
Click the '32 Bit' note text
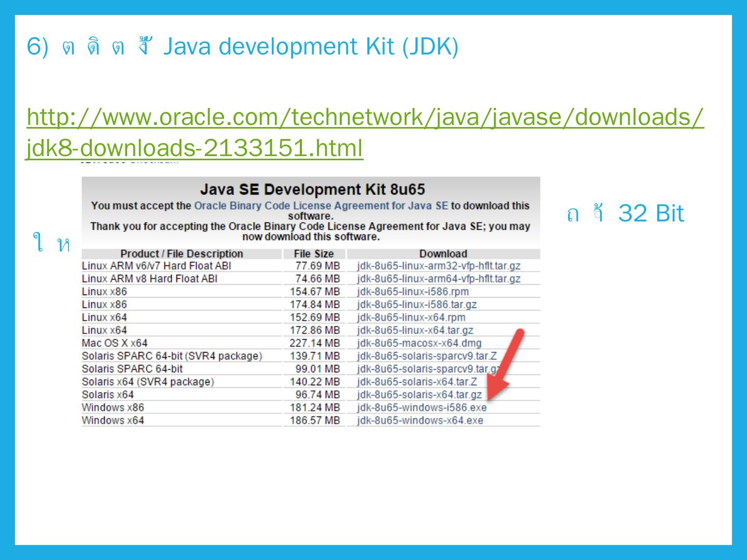[x=651, y=213]
